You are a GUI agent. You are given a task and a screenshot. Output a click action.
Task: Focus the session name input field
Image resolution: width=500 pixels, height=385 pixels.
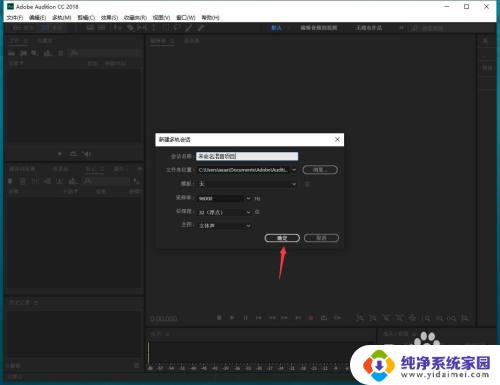(247, 156)
